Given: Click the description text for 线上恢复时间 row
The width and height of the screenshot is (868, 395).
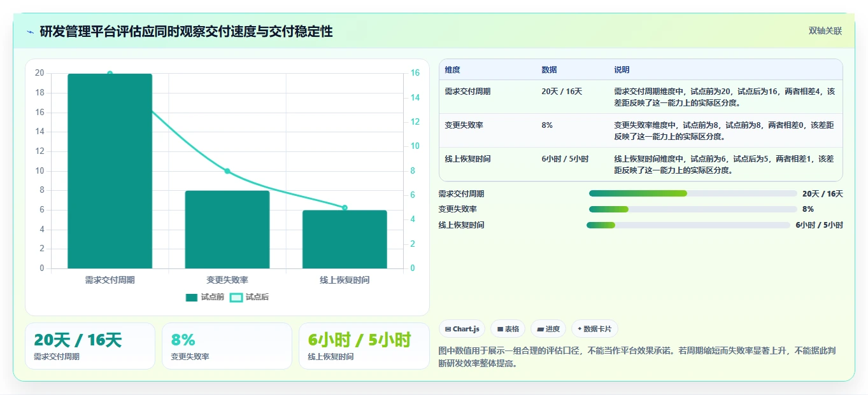Looking at the screenshot, I should 724,164.
